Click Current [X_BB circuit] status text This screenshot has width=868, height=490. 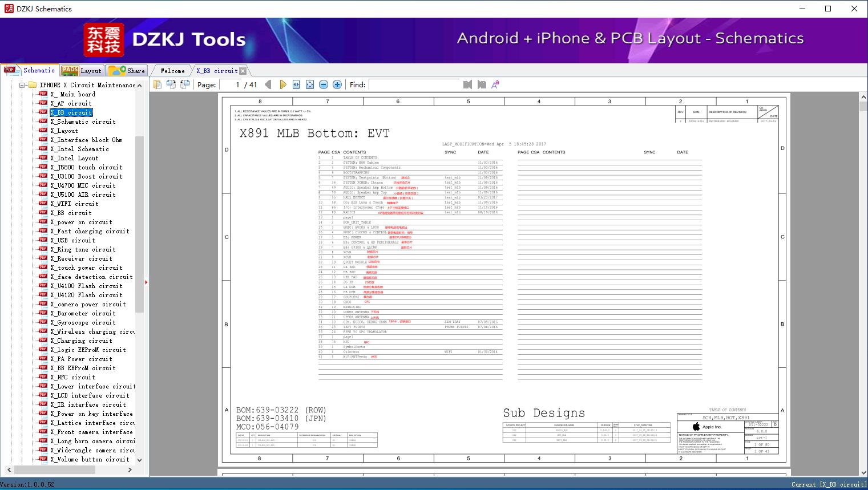(x=829, y=484)
